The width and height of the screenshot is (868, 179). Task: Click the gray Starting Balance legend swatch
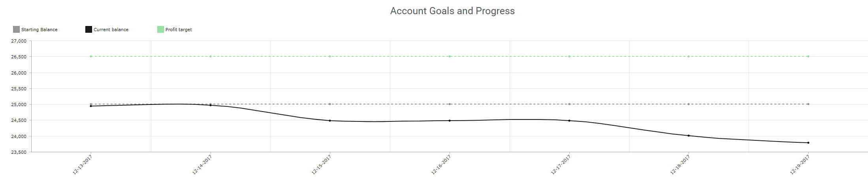(x=16, y=30)
